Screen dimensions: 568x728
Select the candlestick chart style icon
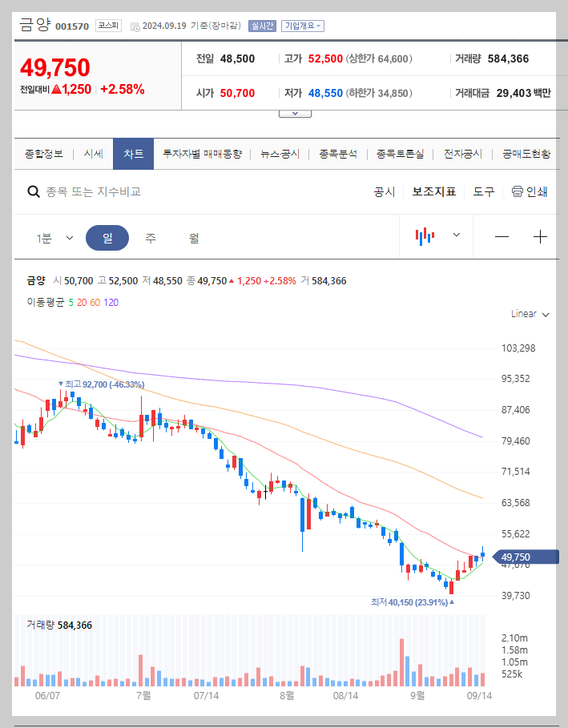[427, 236]
